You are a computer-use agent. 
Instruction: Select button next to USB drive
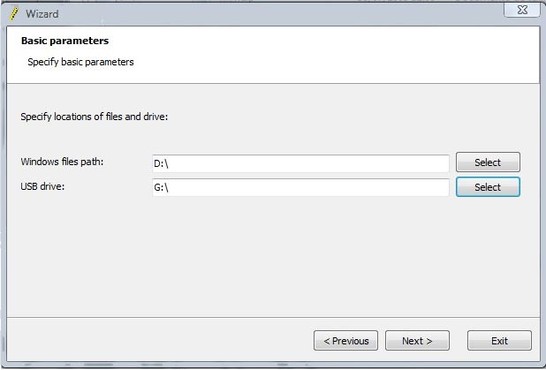tap(488, 187)
